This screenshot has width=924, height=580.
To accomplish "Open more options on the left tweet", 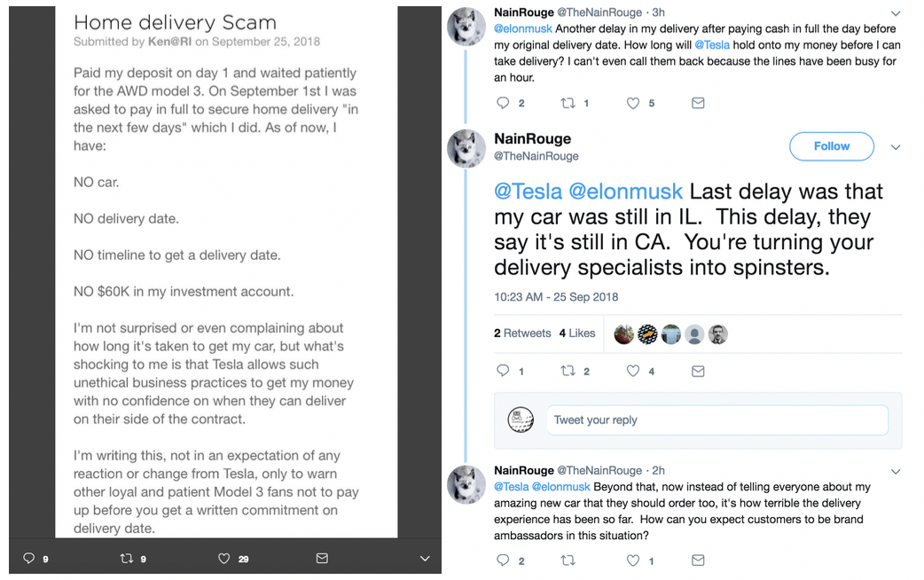I will 425,559.
